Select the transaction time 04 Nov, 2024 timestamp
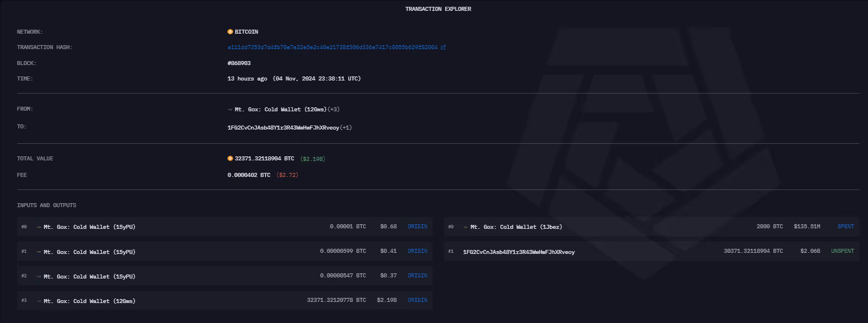The height and width of the screenshot is (323, 868). coord(316,78)
